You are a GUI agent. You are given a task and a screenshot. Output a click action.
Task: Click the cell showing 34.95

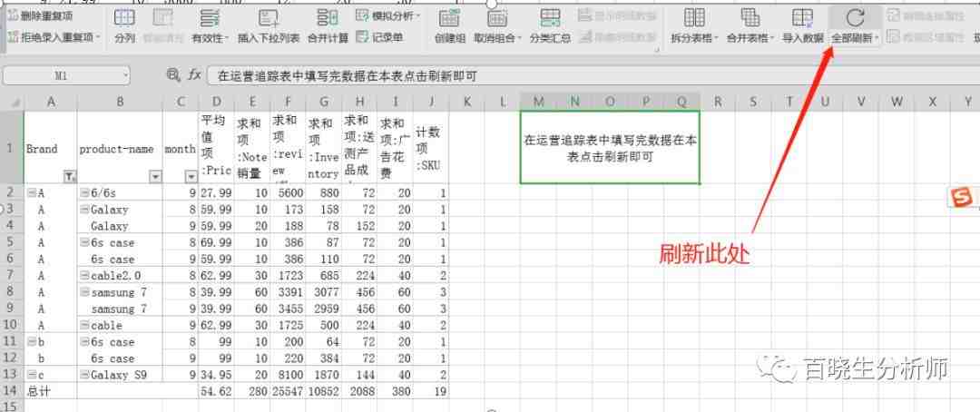[216, 375]
